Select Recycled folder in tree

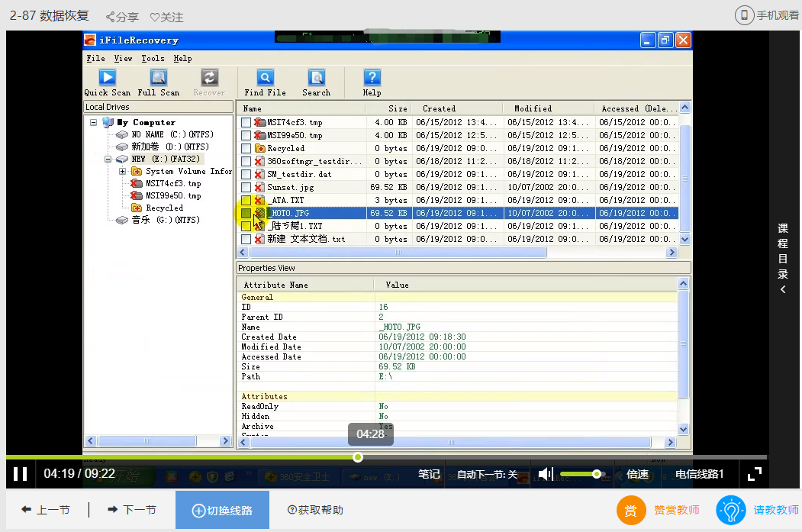coord(164,208)
